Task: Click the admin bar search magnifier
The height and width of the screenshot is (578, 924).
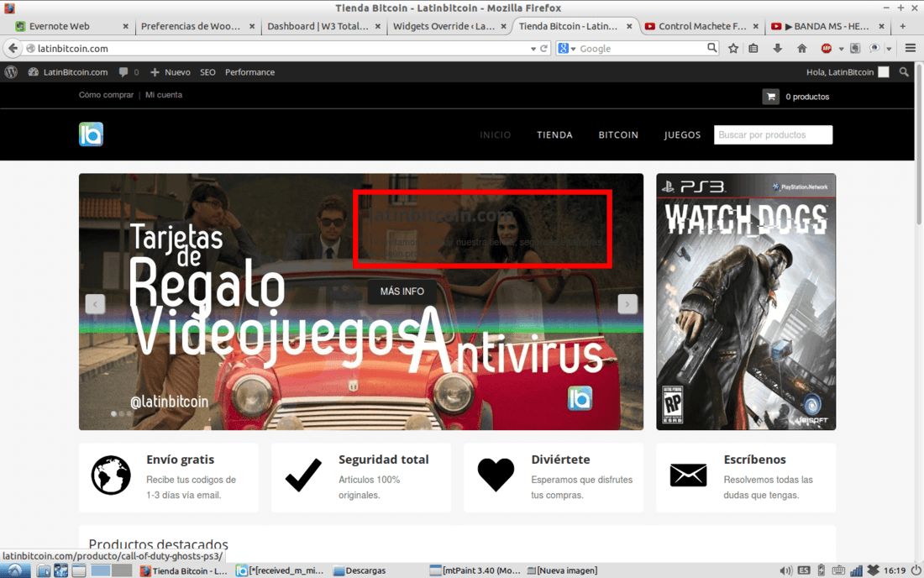Action: 904,72
